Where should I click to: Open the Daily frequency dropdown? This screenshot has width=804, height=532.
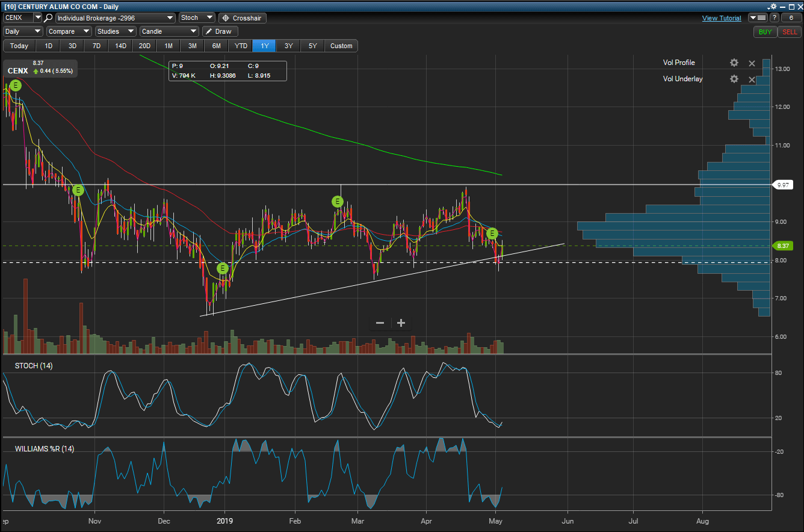23,31
